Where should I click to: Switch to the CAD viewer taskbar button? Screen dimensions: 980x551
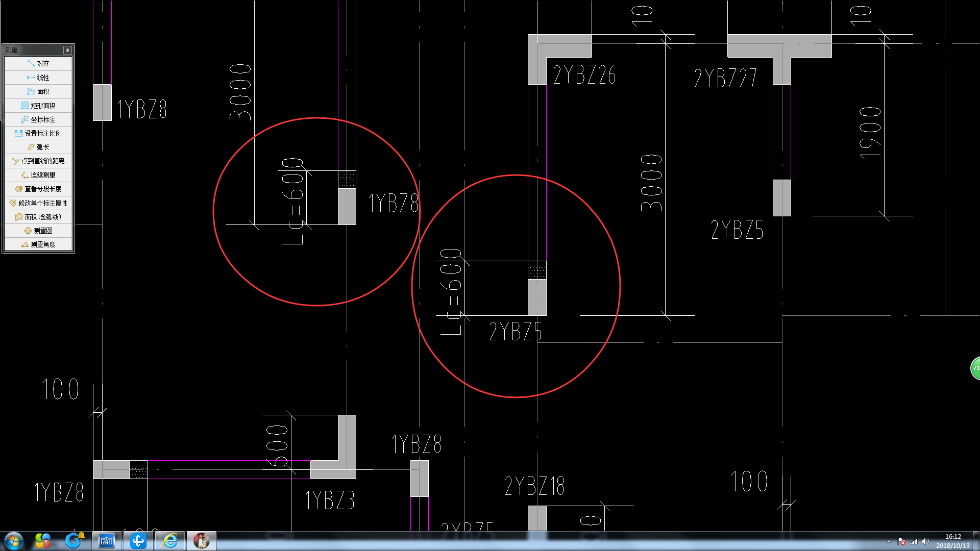pos(106,541)
